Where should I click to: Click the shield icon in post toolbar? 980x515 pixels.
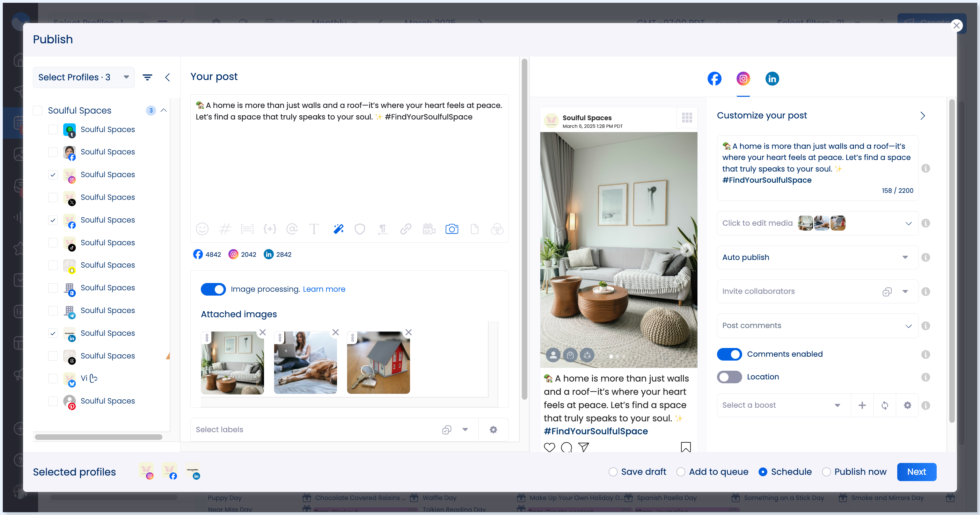point(359,229)
